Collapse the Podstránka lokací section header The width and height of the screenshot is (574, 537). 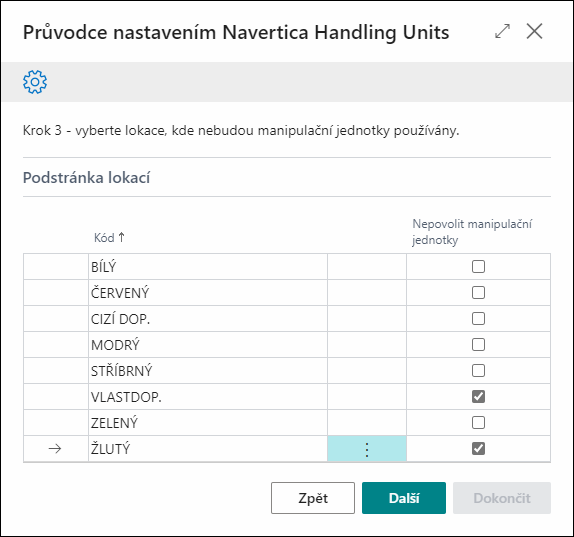tap(86, 178)
